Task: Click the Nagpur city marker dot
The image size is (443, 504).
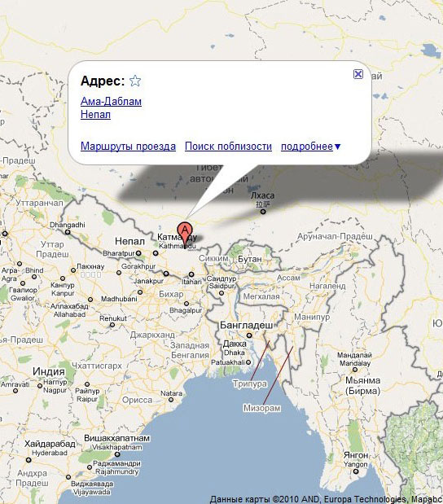Action: (x=40, y=385)
